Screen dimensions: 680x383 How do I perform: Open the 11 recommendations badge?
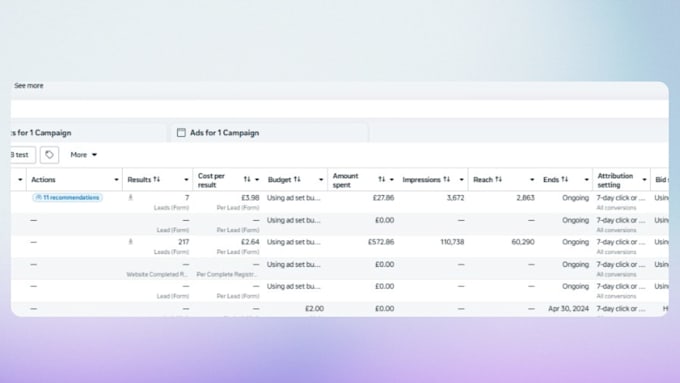67,197
